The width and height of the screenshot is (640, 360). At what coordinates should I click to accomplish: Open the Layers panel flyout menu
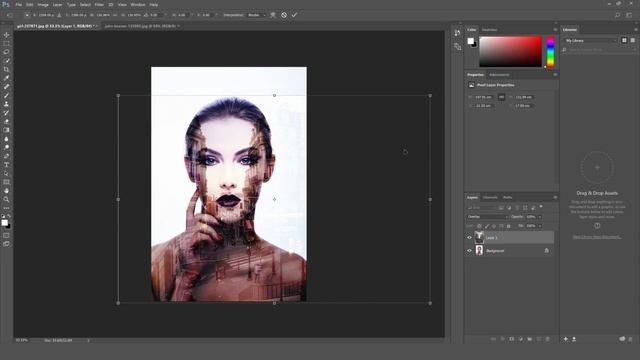[555, 198]
